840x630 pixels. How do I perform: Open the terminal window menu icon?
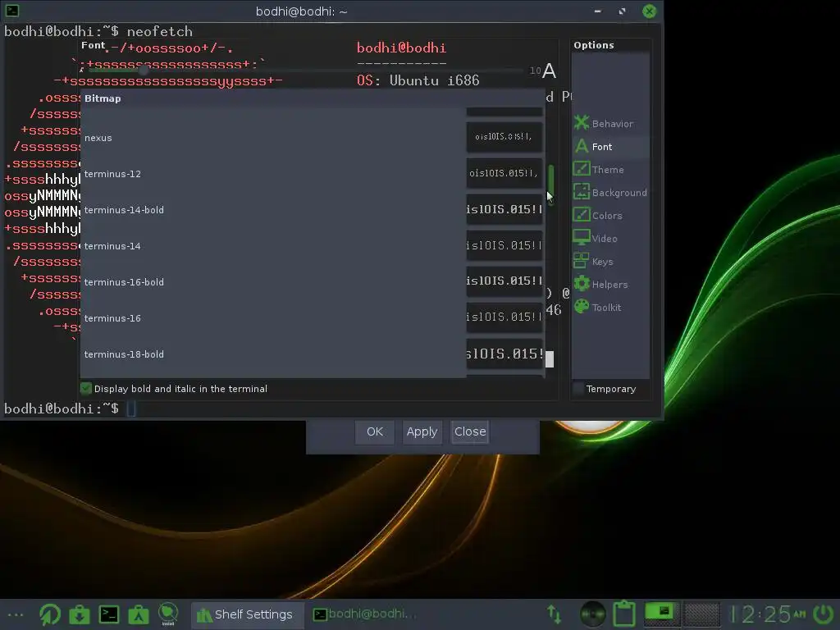click(11, 11)
